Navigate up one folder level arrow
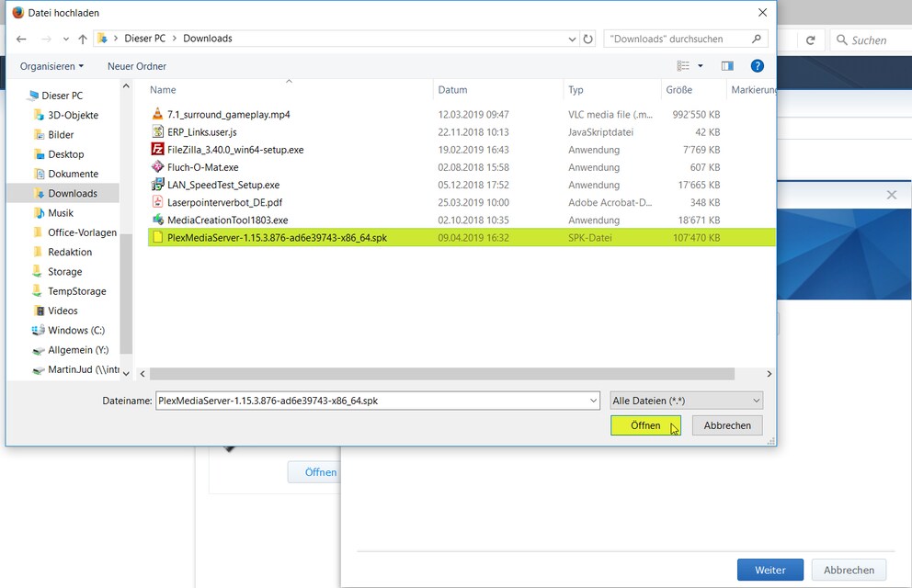The height and width of the screenshot is (588, 912). pyautogui.click(x=83, y=39)
